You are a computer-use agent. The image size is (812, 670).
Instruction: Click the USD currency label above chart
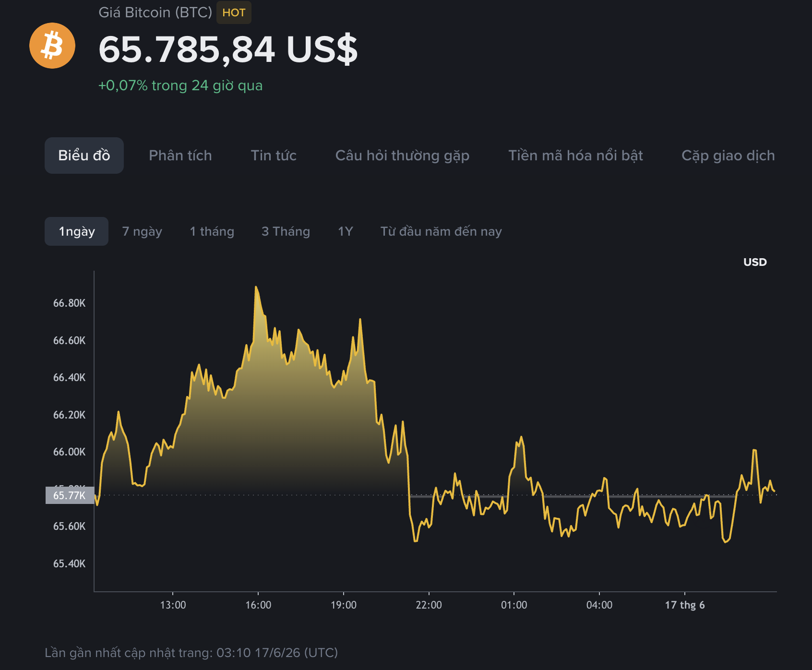(755, 262)
